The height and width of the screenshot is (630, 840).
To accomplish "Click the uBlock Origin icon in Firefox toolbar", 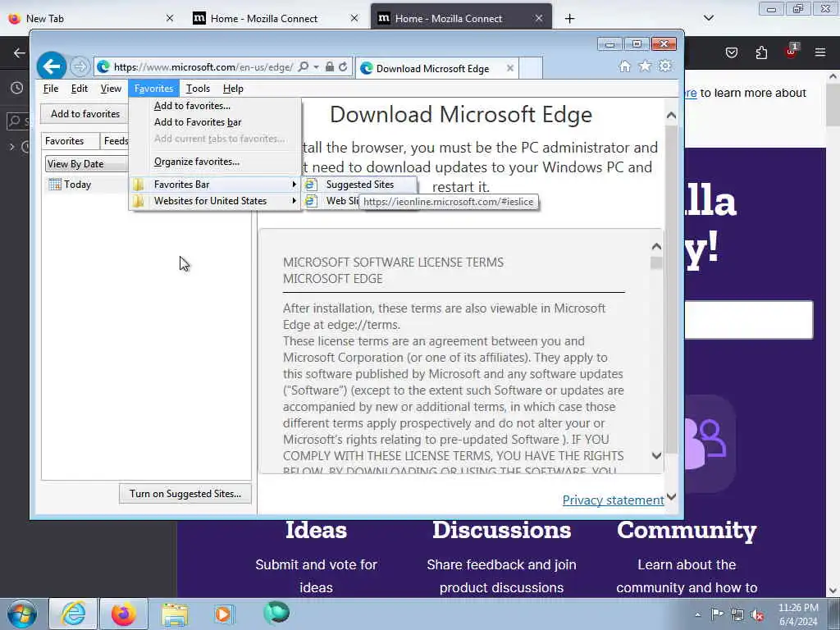I will 792,52.
